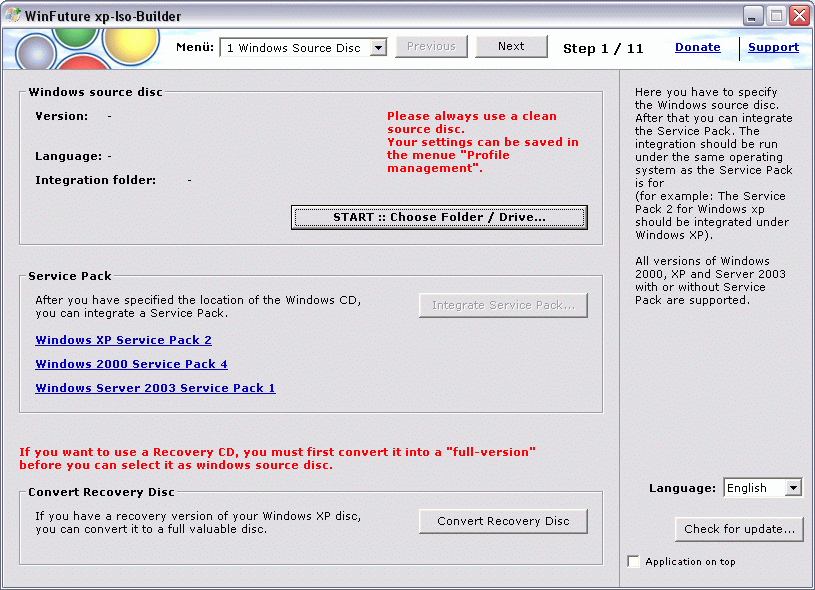
Task: Click the Previous button
Action: (431, 46)
